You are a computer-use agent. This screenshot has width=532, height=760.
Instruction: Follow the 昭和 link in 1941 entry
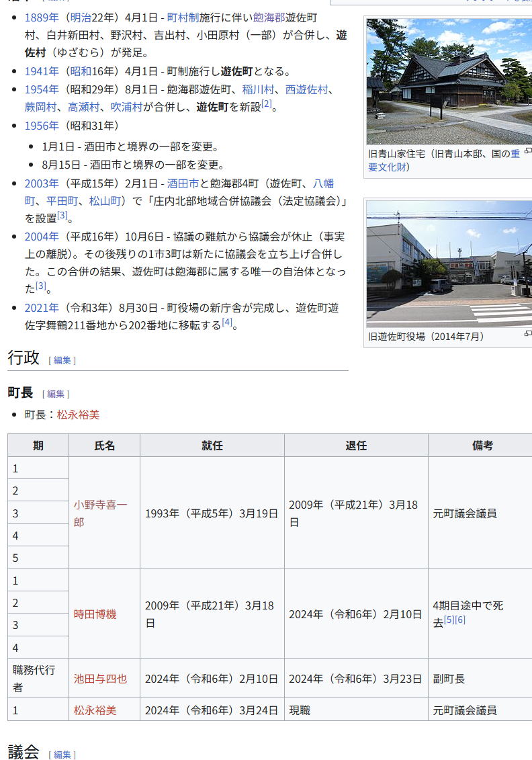(x=81, y=71)
